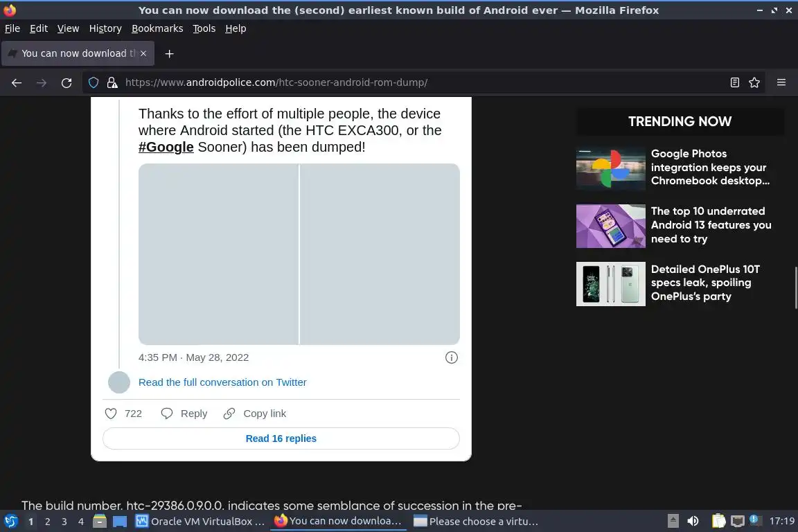Click the removable media eject tray icon
This screenshot has height=532, width=798.
(673, 521)
